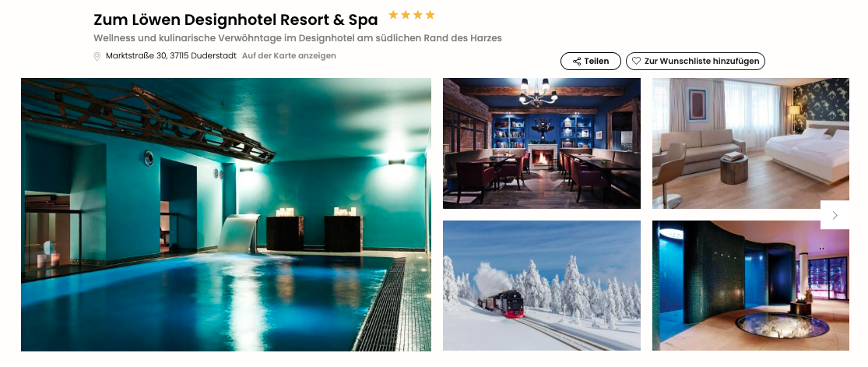Select Zur Wunschliste hinzufügen
The height and width of the screenshot is (367, 868).
click(695, 61)
